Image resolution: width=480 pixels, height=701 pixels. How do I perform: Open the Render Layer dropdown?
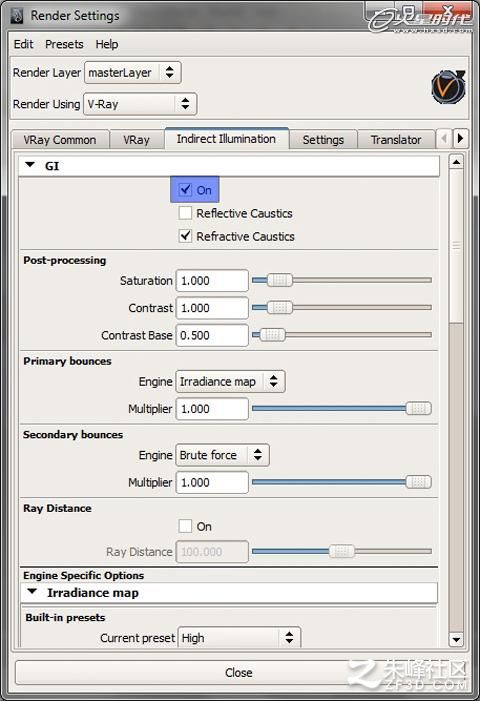(x=133, y=72)
